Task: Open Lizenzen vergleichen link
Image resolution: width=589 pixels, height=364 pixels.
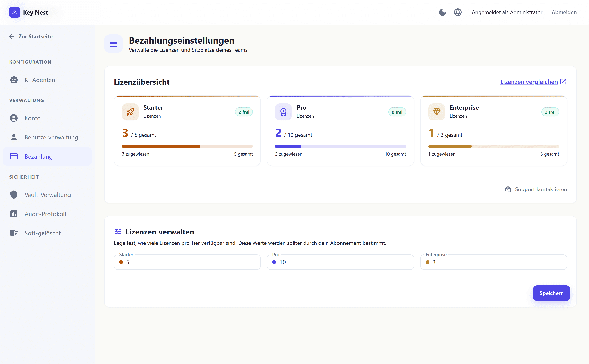Action: coord(529,82)
